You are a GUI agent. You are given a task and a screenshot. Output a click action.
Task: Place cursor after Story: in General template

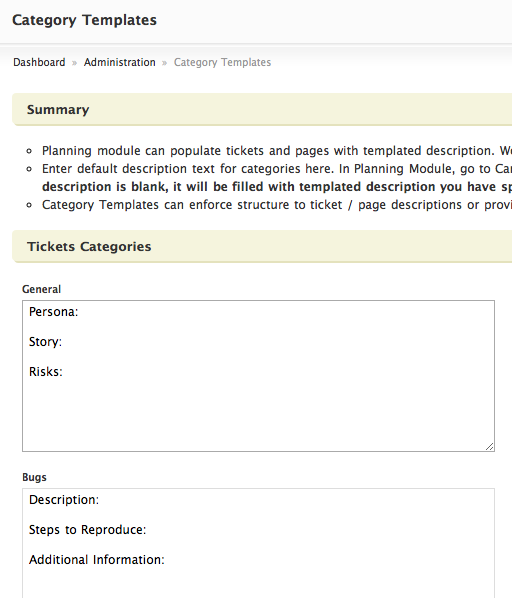(x=63, y=342)
